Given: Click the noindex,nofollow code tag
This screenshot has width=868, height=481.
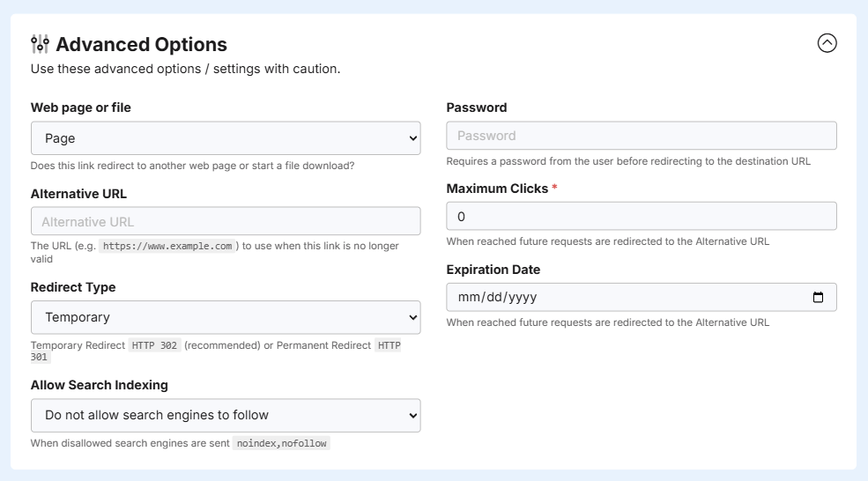Looking at the screenshot, I should coord(281,443).
